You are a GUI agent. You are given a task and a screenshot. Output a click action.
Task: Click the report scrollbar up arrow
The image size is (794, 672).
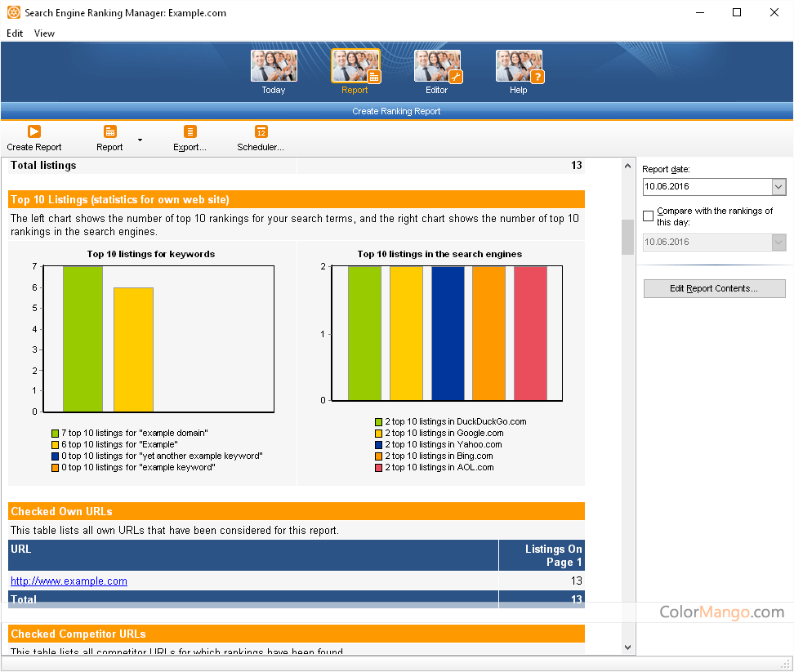pyautogui.click(x=628, y=166)
